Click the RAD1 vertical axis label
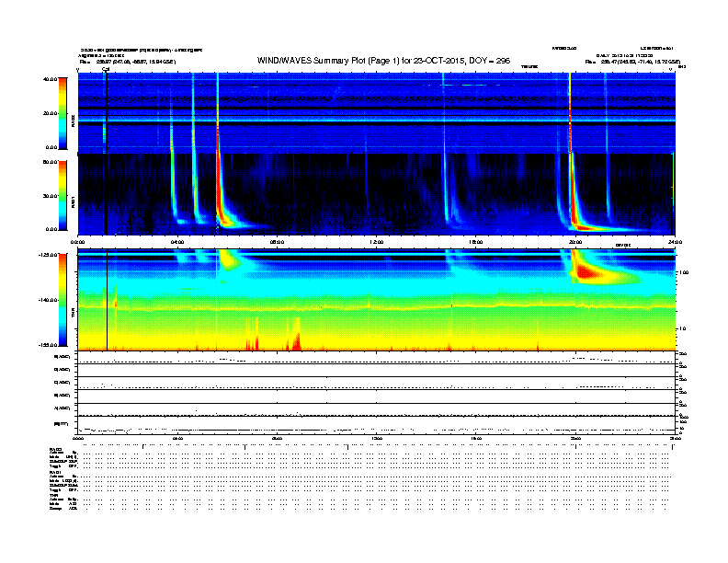This screenshot has height=563, width=728. pyautogui.click(x=73, y=201)
